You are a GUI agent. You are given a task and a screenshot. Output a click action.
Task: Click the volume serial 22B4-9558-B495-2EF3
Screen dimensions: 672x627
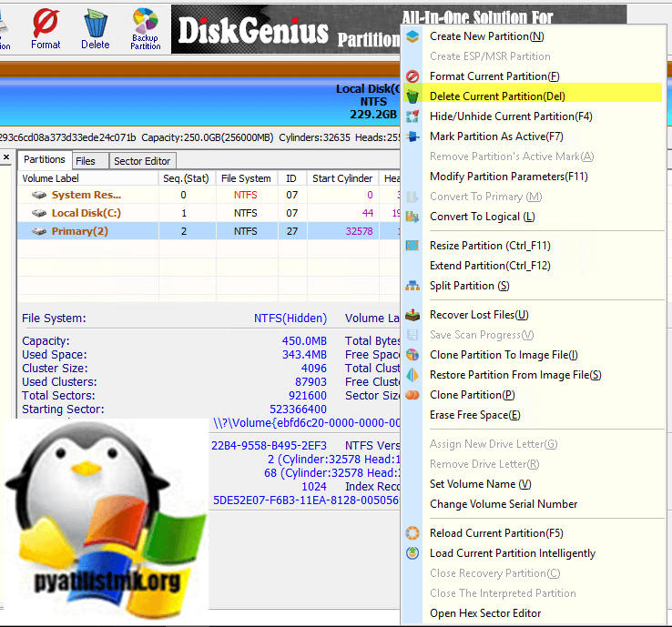click(269, 445)
